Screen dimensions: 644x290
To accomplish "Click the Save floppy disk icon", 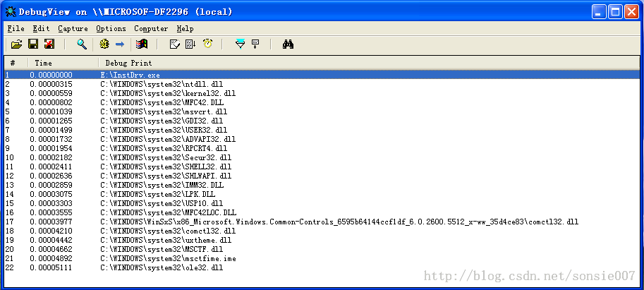I will [33, 44].
